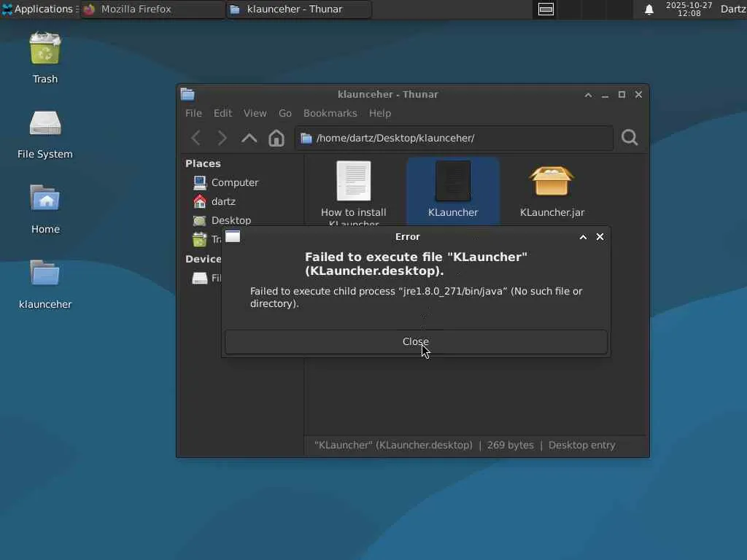747x560 pixels.
Task: Click the X on the Error dialog titlebar
Action: 600,237
